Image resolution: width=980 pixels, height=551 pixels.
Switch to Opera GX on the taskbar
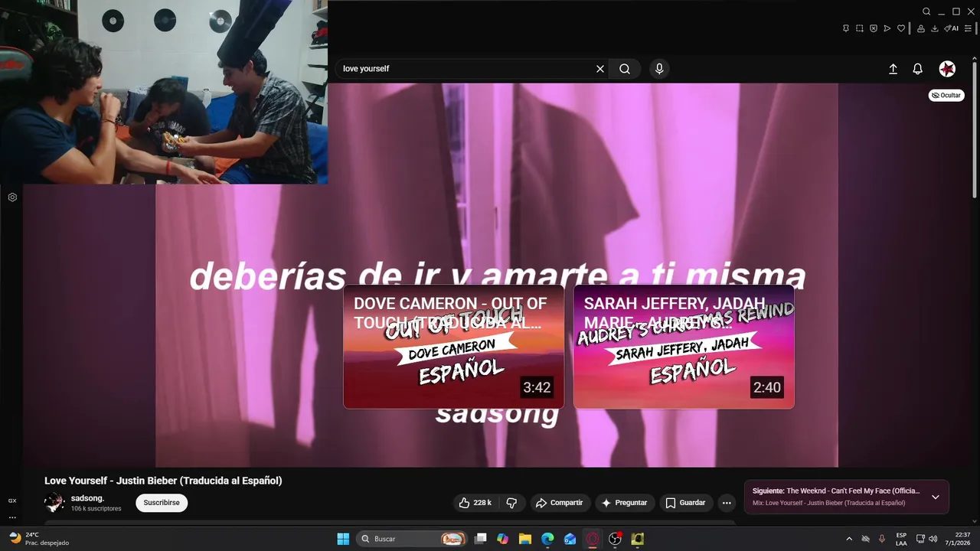tap(593, 539)
